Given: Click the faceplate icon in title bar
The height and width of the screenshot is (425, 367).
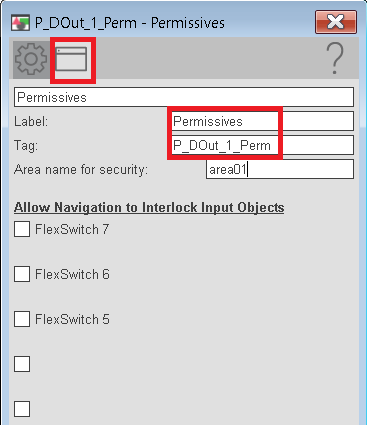Looking at the screenshot, I should (x=20, y=23).
